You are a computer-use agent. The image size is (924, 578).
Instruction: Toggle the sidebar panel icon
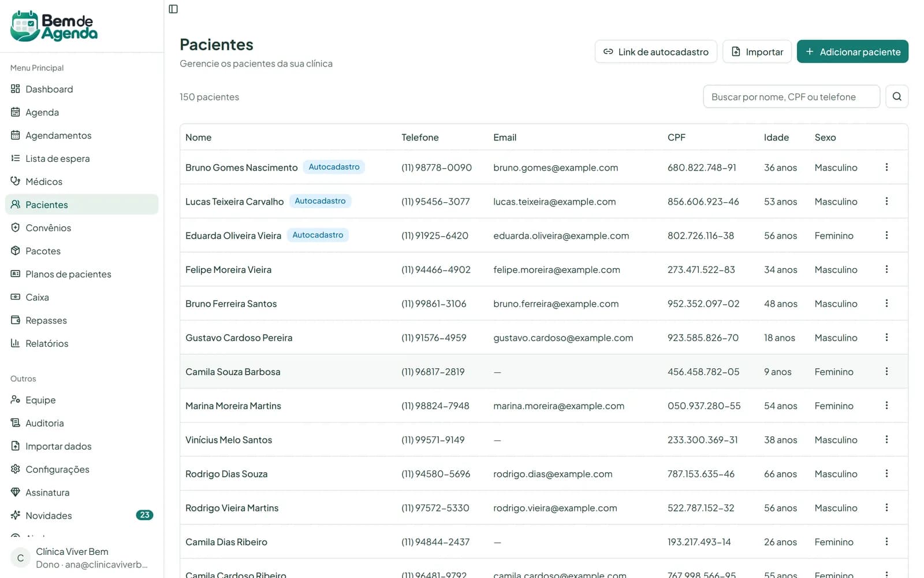(x=173, y=9)
